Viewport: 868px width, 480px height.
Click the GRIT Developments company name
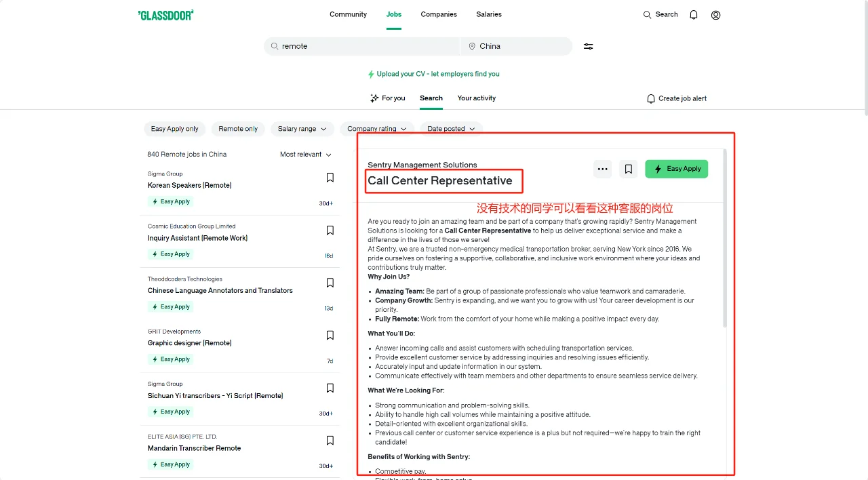(174, 332)
